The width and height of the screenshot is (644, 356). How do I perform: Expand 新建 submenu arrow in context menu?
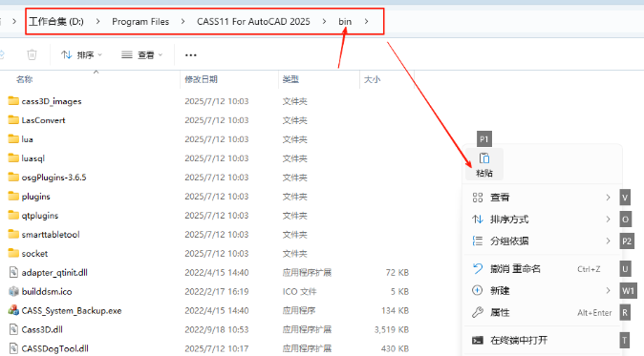pos(609,291)
